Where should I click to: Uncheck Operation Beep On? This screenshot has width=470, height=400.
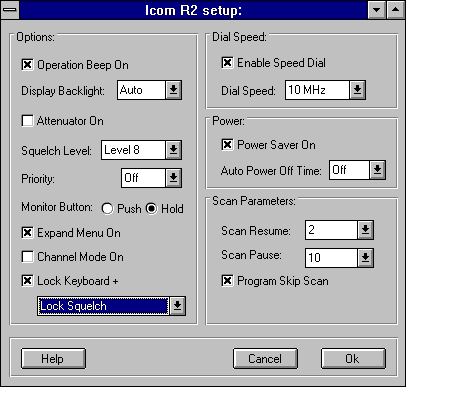click(x=27, y=64)
